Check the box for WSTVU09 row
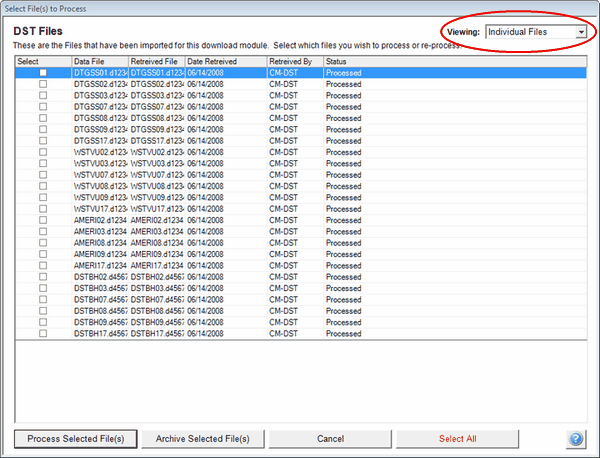This screenshot has height=458, width=600. [x=43, y=197]
